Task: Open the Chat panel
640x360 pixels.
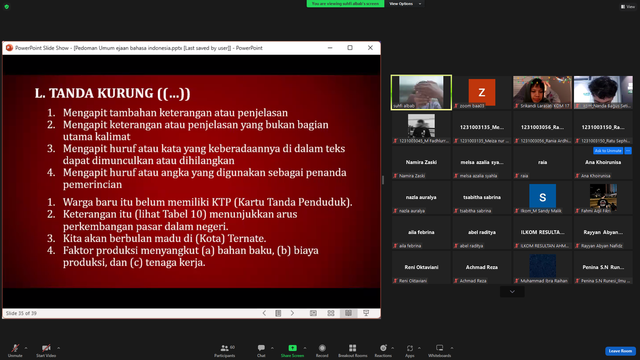Action: (261, 350)
